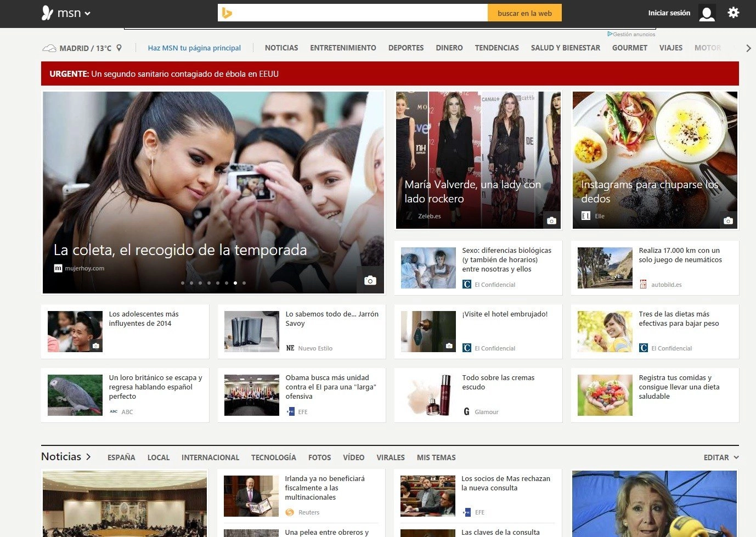The width and height of the screenshot is (756, 537).
Task: Select the third carousel dot indicator
Action: click(x=200, y=283)
